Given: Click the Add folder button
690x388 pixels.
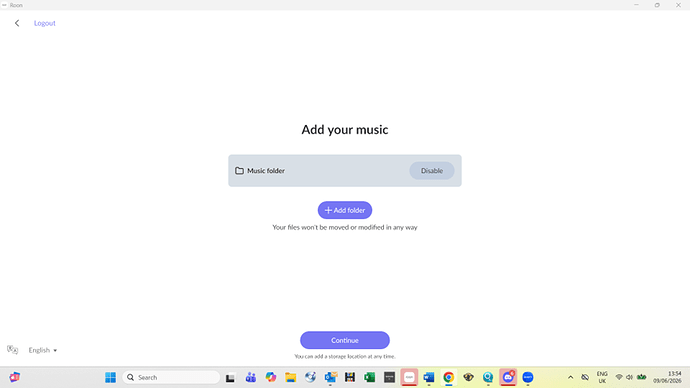Looking at the screenshot, I should click(x=345, y=210).
